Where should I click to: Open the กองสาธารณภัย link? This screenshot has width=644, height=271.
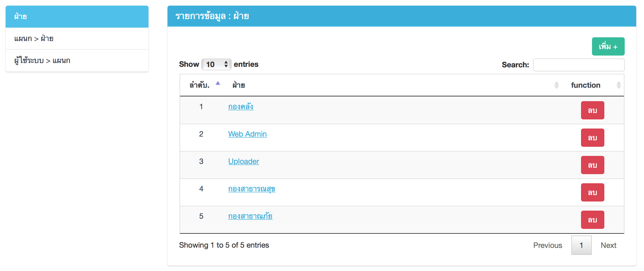[250, 216]
